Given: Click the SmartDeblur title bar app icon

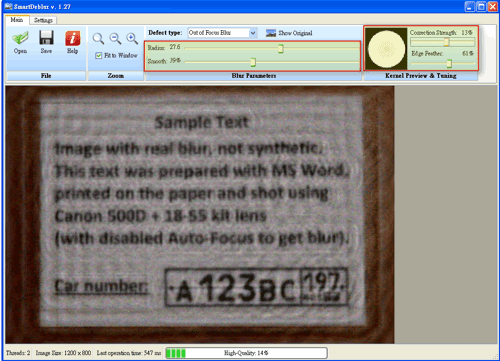Looking at the screenshot, I should (8, 6).
